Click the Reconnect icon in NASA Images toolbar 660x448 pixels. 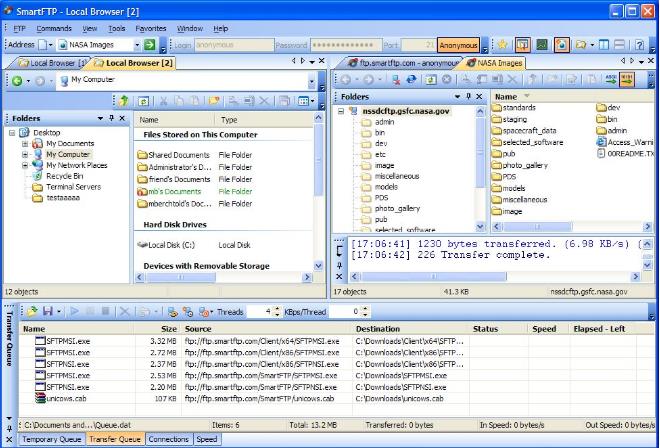tap(411, 80)
